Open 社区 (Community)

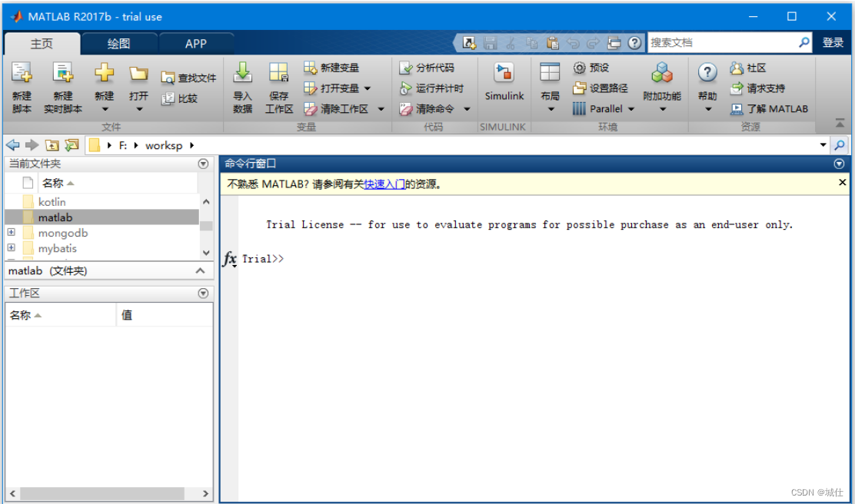pyautogui.click(x=748, y=68)
